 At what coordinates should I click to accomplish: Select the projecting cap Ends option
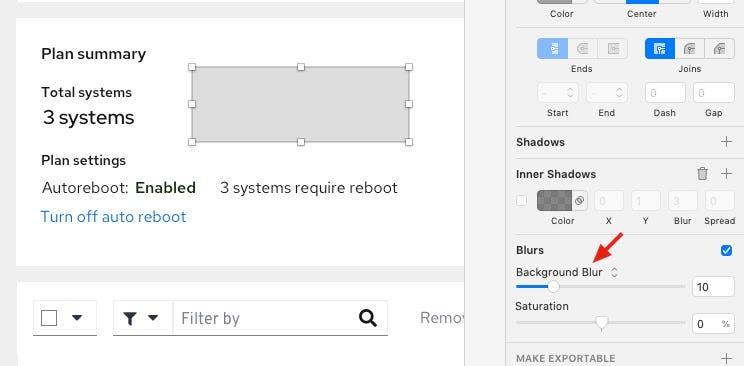tap(613, 49)
